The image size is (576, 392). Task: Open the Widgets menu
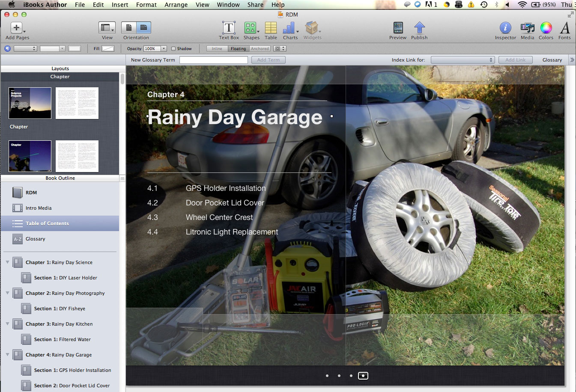pos(312,28)
